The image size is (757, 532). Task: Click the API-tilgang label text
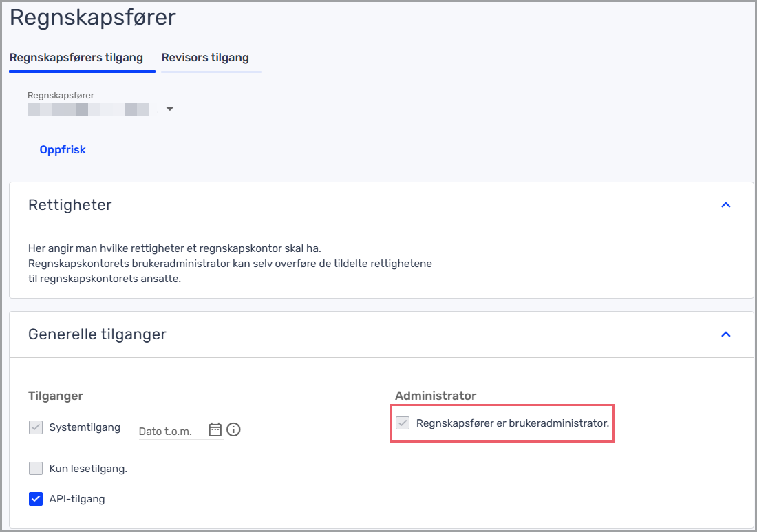pos(77,499)
